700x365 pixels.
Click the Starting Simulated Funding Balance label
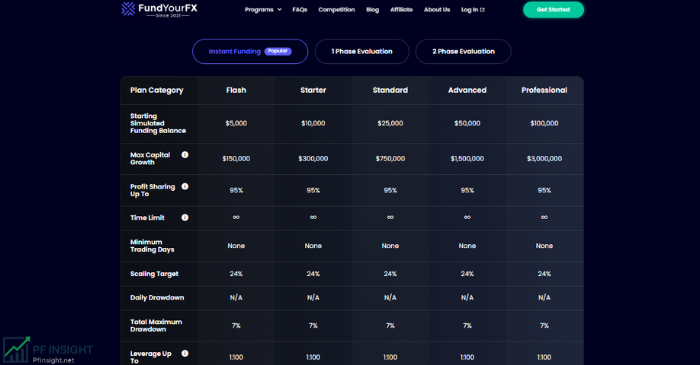(x=158, y=123)
